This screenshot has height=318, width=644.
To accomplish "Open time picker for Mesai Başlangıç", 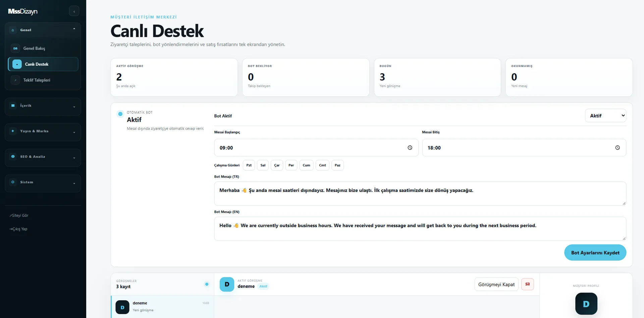I will tap(410, 148).
